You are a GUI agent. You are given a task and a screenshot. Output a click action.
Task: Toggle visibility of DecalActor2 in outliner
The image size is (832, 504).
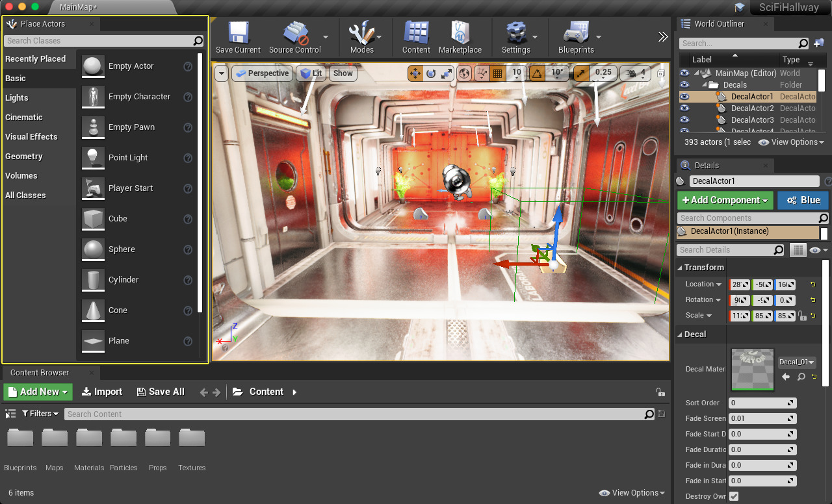tap(684, 108)
